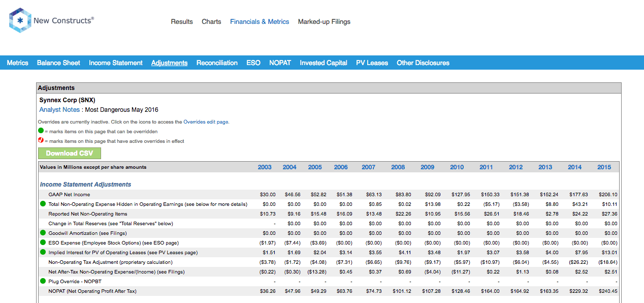Select the 2007 year column header

point(369,167)
